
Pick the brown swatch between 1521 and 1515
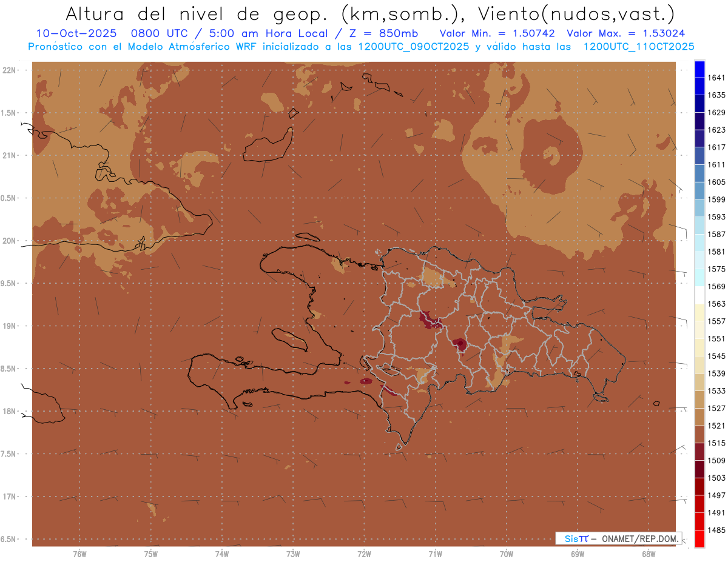(x=699, y=434)
